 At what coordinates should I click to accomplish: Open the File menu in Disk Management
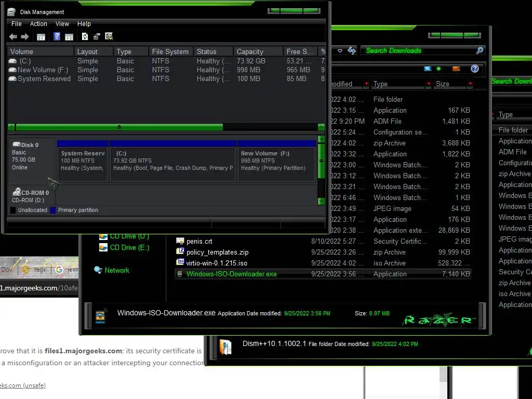tap(16, 24)
